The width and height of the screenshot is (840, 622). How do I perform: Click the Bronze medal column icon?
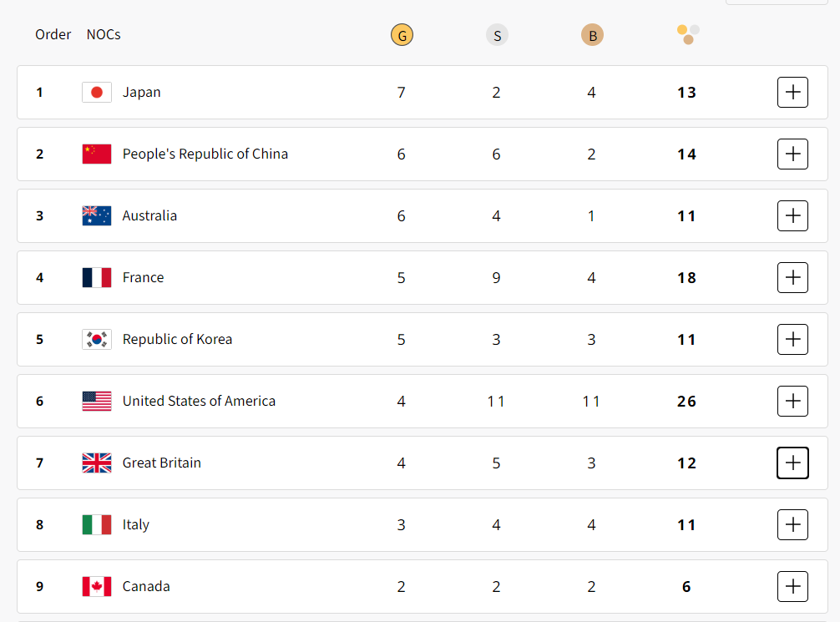pyautogui.click(x=592, y=35)
